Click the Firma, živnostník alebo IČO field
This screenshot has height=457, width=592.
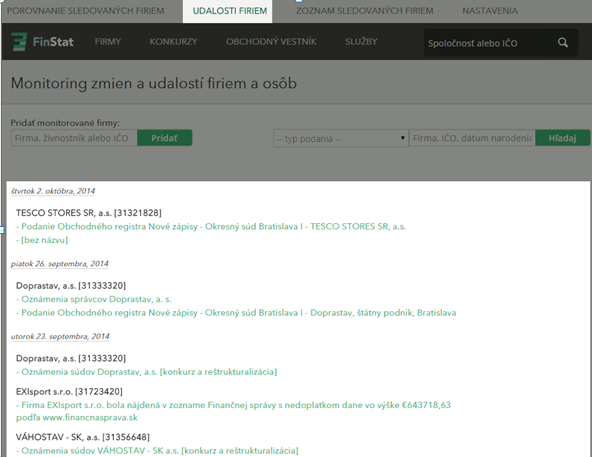pos(74,138)
